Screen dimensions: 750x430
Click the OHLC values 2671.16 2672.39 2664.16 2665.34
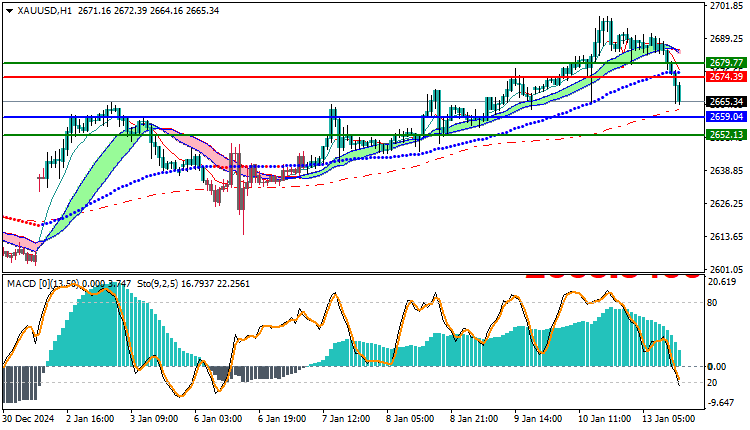click(x=148, y=11)
